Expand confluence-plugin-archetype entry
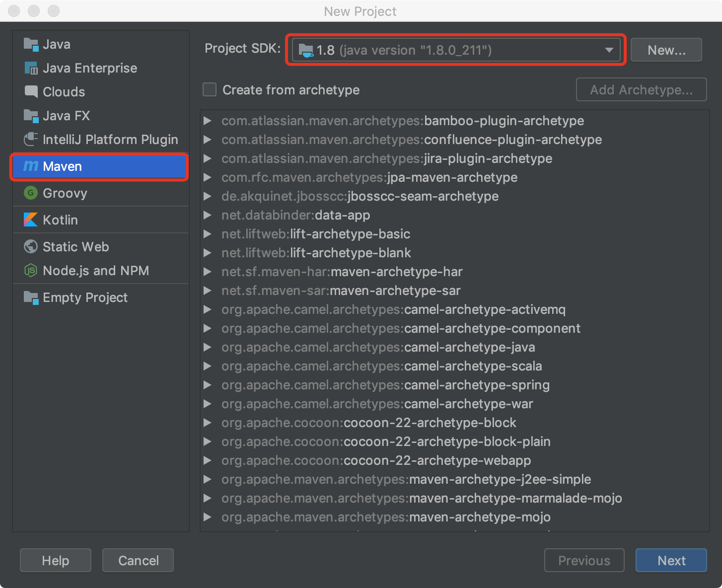 pos(208,140)
